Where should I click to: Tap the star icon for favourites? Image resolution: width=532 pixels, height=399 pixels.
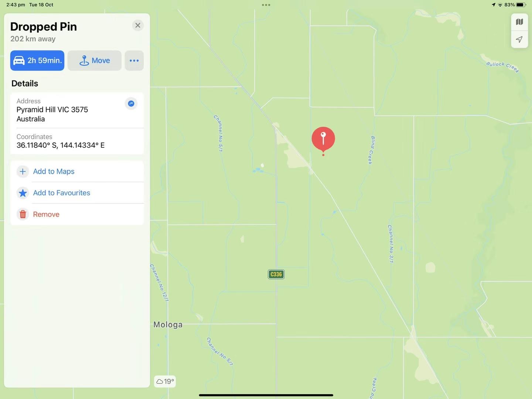coord(23,193)
